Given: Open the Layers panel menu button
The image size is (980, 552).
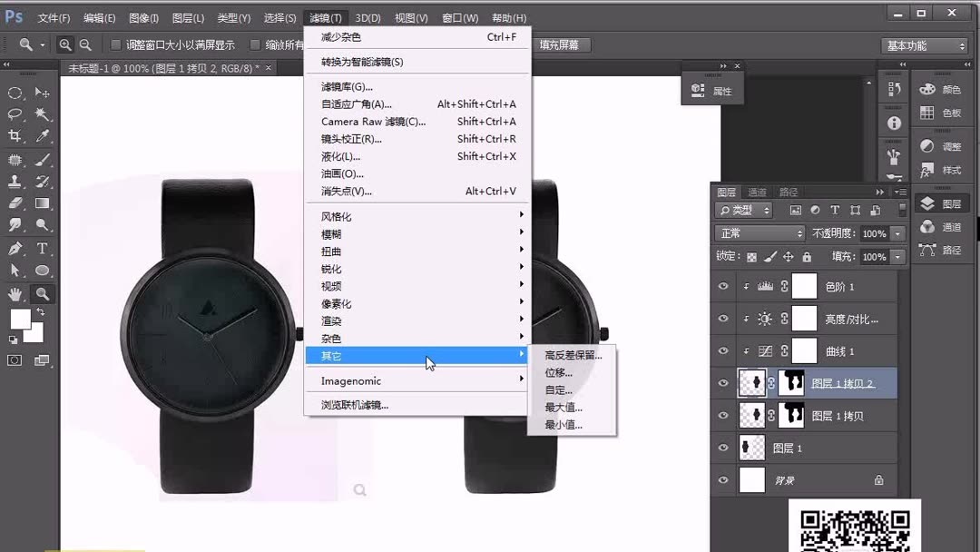Looking at the screenshot, I should point(900,192).
